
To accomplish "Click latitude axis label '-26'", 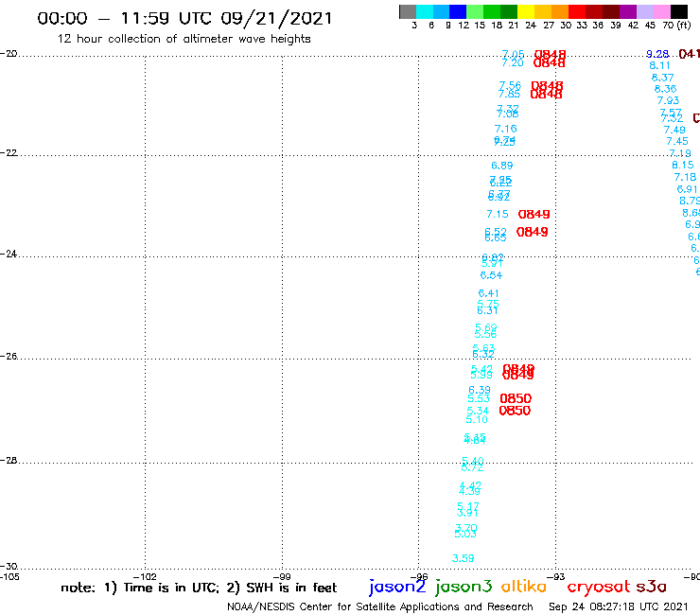I will point(9,357).
